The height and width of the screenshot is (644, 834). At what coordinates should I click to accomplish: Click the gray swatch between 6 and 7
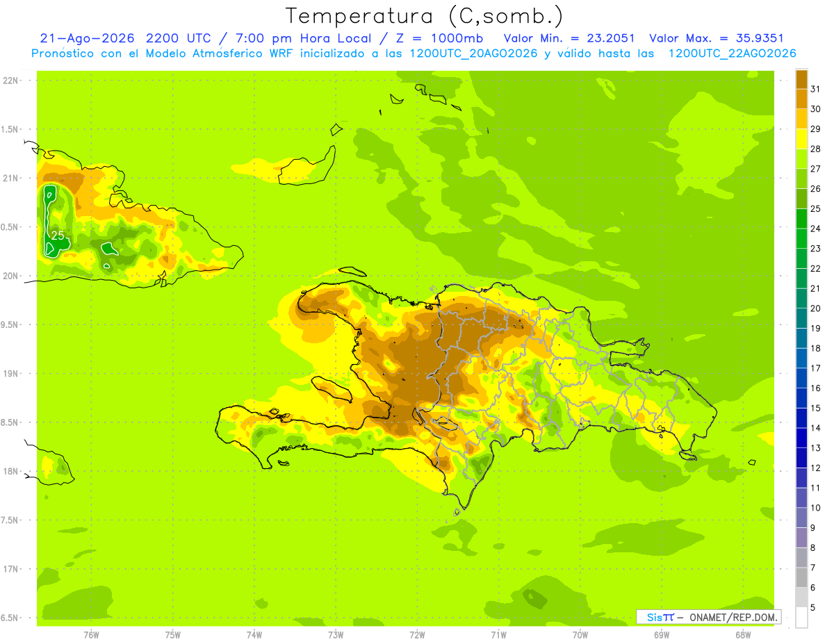click(x=801, y=577)
